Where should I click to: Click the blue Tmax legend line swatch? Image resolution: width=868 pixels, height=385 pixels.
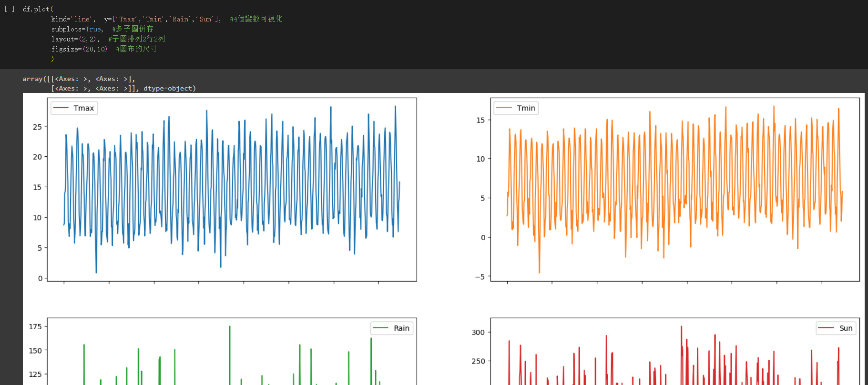click(x=61, y=108)
